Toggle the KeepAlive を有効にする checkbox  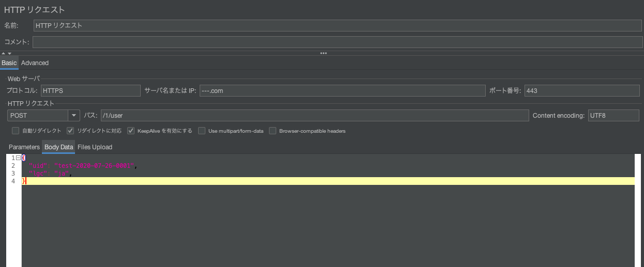(131, 131)
